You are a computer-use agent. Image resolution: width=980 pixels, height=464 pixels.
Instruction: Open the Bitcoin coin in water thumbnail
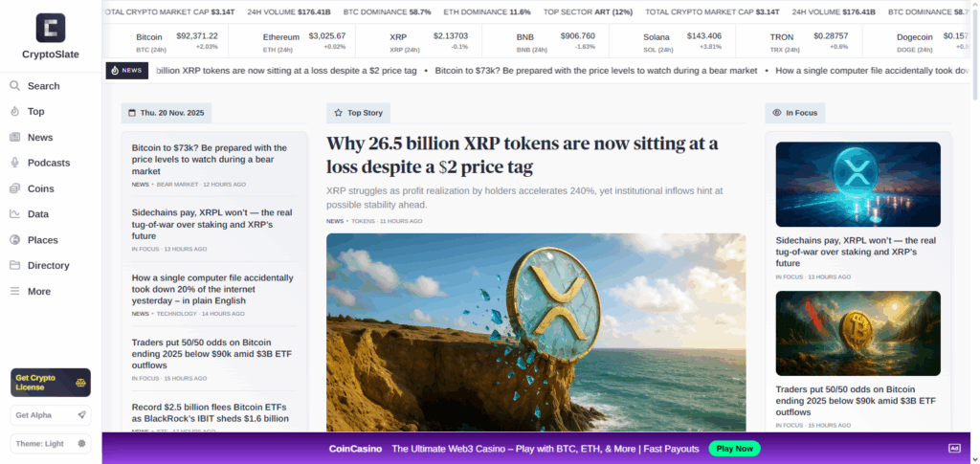coord(858,334)
